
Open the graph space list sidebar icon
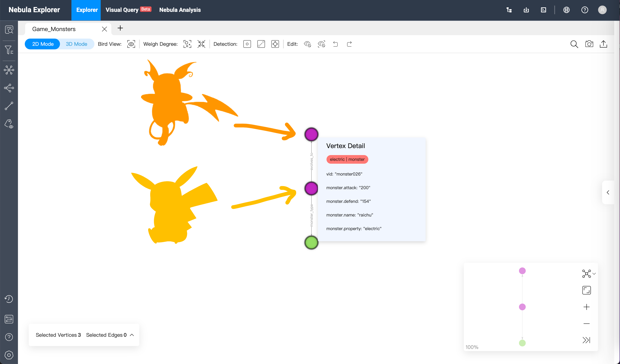[9, 319]
